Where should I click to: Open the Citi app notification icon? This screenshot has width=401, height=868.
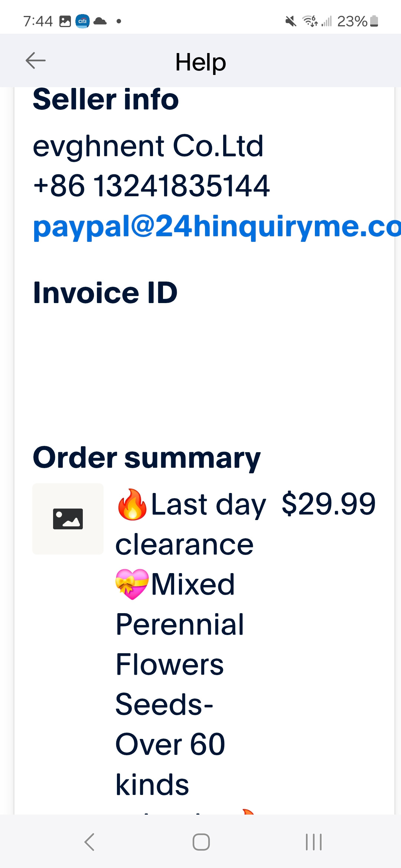[x=82, y=21]
